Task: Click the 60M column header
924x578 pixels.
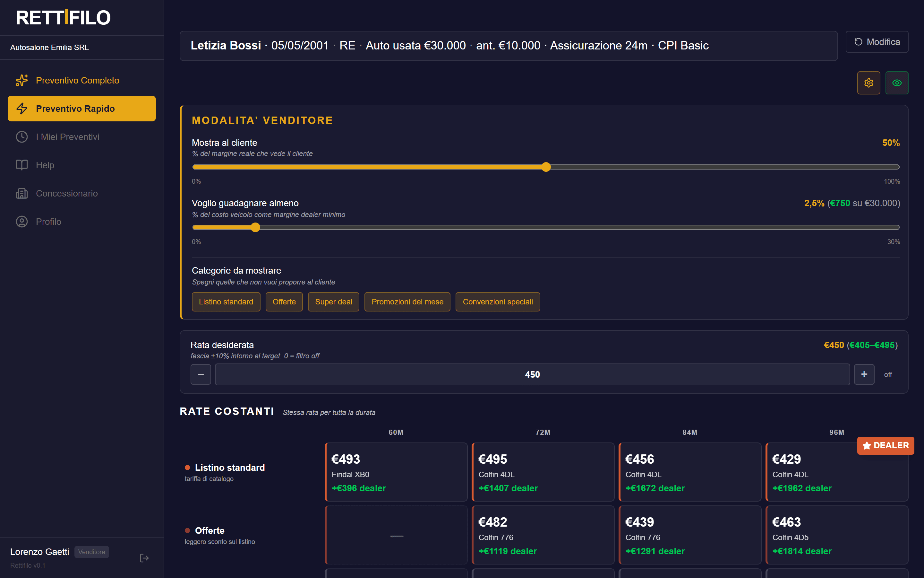Action: click(x=396, y=432)
